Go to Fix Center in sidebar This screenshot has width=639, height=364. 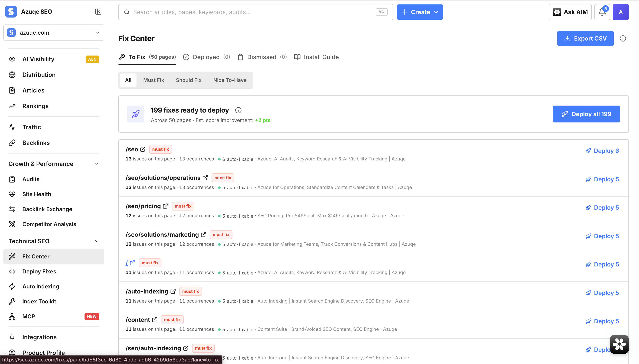point(54,257)
